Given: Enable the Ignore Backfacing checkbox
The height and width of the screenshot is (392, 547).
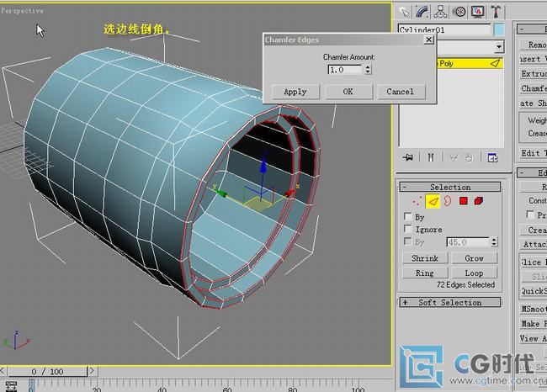Looking at the screenshot, I should pos(407,229).
